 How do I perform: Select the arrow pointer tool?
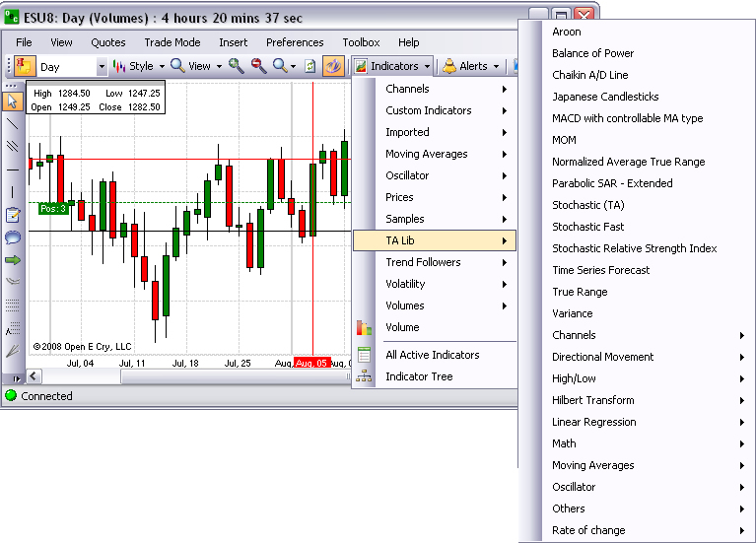(12, 102)
